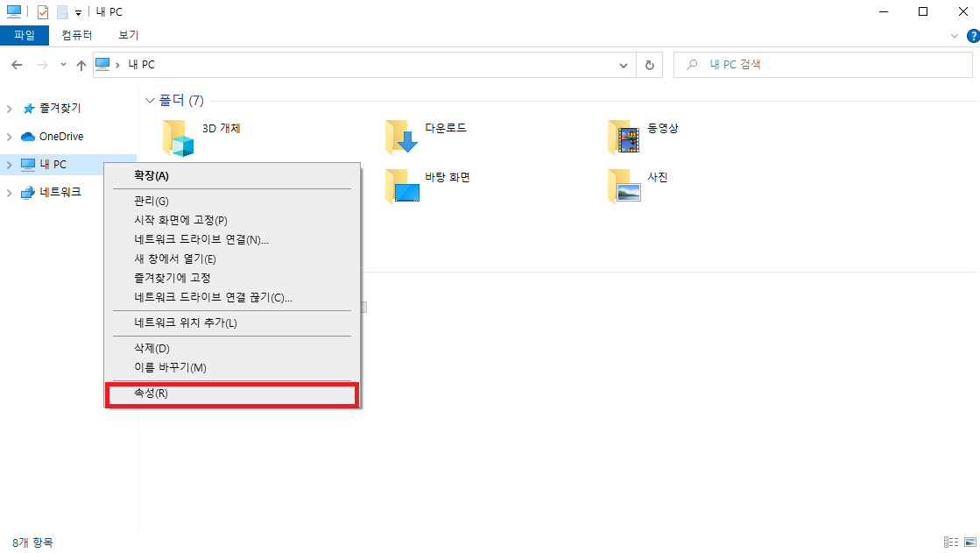Click the 8개 항목 status text

32,542
